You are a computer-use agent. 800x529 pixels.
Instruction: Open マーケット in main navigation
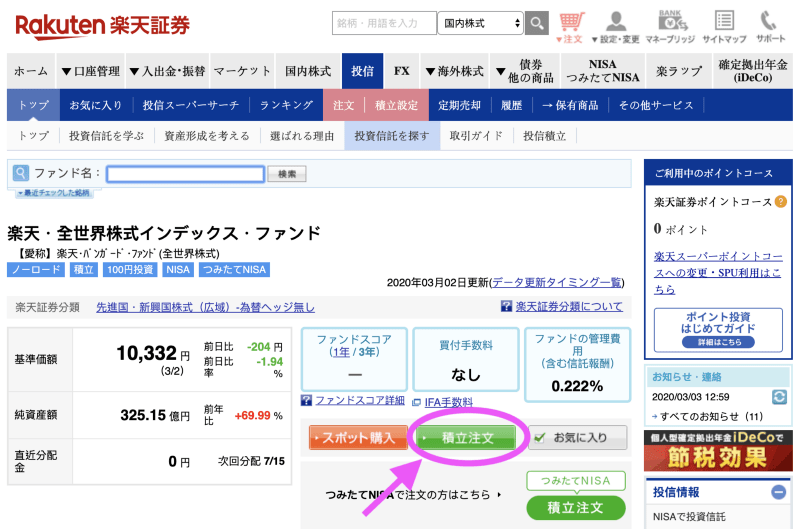242,71
